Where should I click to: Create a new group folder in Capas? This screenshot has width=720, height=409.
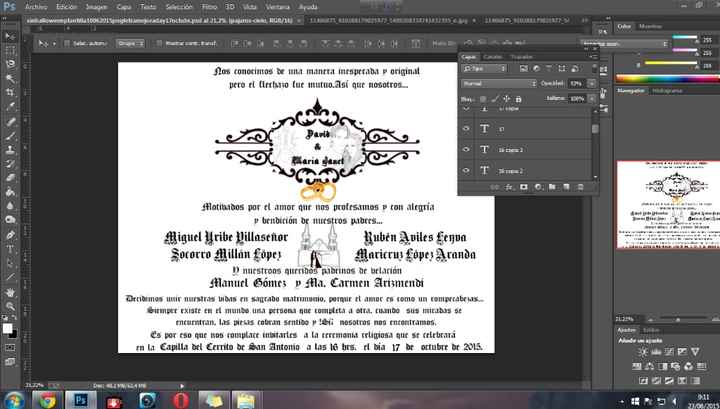click(x=552, y=187)
